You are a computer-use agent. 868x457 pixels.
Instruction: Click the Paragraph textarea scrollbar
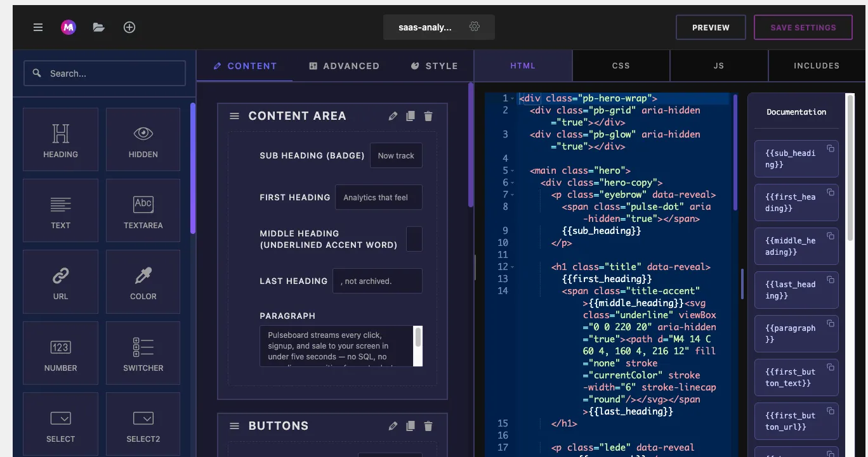point(418,337)
